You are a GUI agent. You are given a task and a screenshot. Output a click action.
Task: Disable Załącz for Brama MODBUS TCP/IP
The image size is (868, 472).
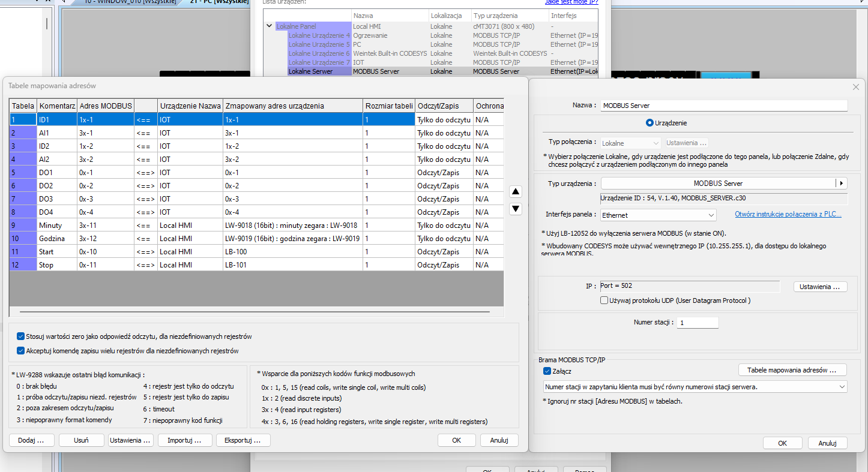546,370
